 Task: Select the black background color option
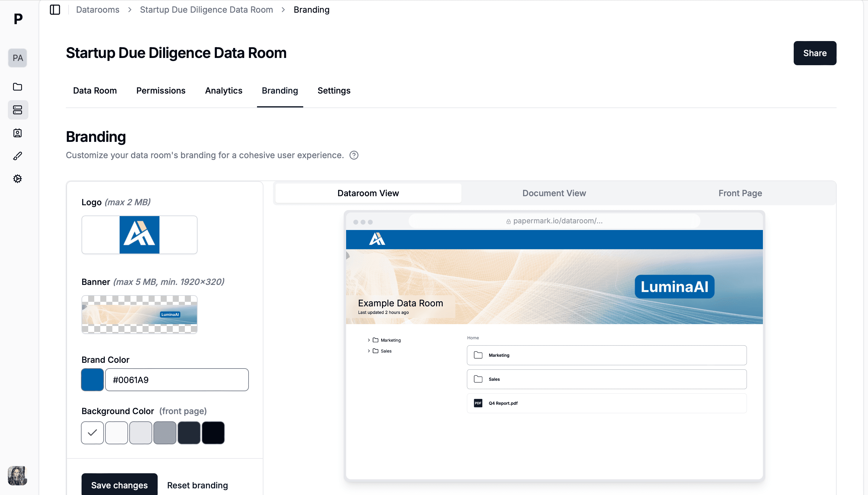[x=213, y=433]
